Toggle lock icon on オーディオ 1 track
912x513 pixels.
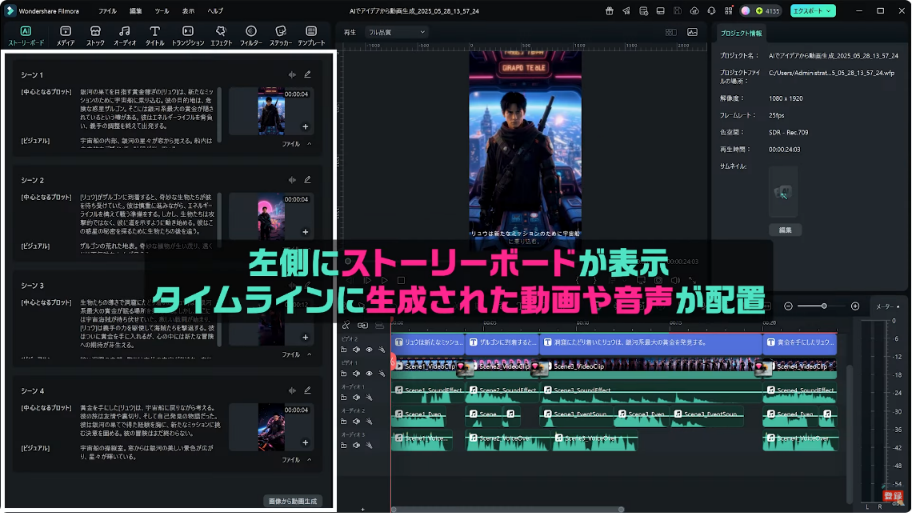tap(344, 397)
